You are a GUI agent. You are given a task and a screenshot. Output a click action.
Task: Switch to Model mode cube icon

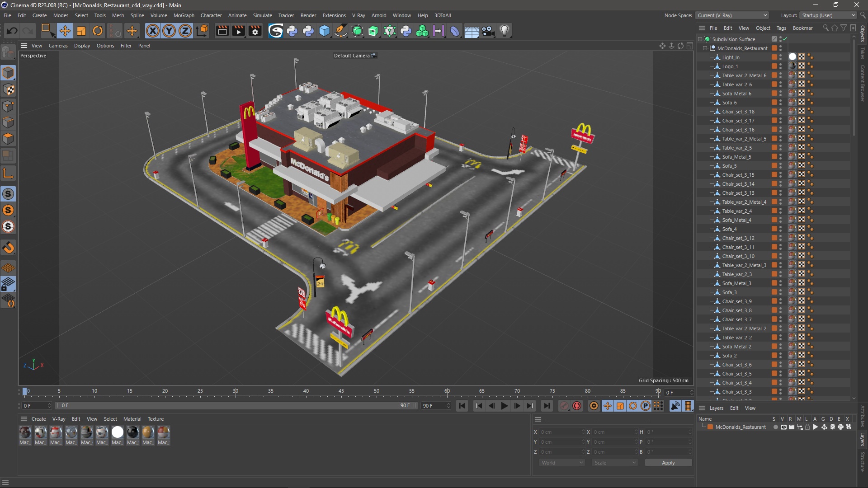(8, 73)
